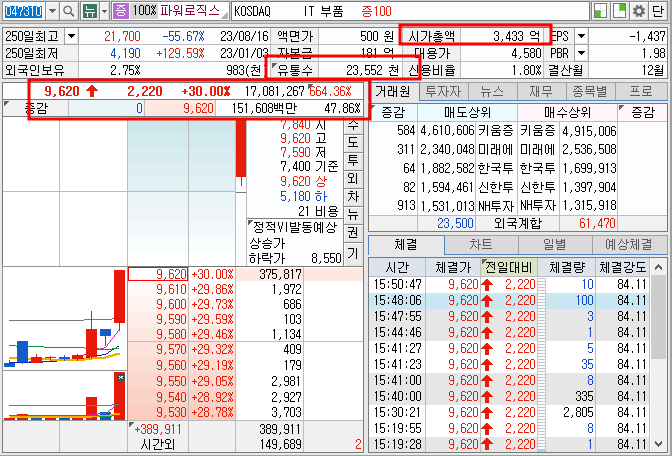Click the 전일대비 column header
The width and height of the screenshot is (672, 456).
coord(509,268)
